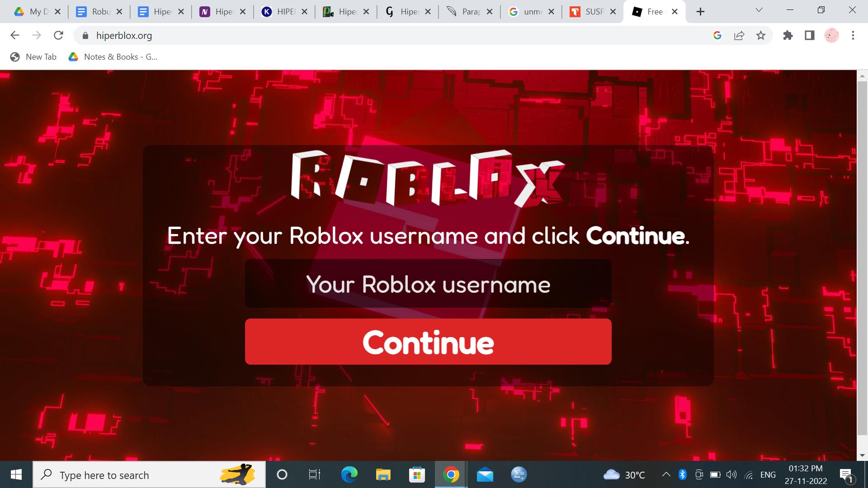View site info via the padlock icon
868x488 pixels.
click(x=85, y=35)
